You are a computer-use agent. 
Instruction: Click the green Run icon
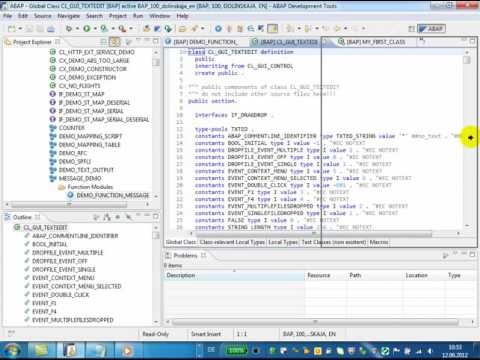tap(87, 29)
